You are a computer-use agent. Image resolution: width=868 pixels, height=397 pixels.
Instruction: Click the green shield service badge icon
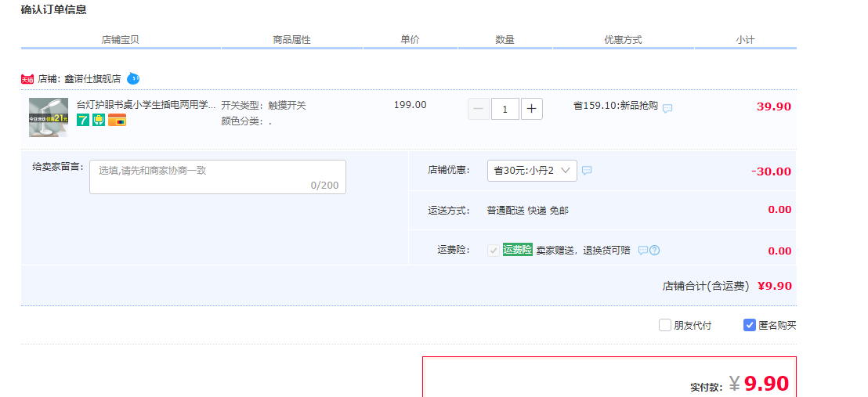click(x=99, y=120)
